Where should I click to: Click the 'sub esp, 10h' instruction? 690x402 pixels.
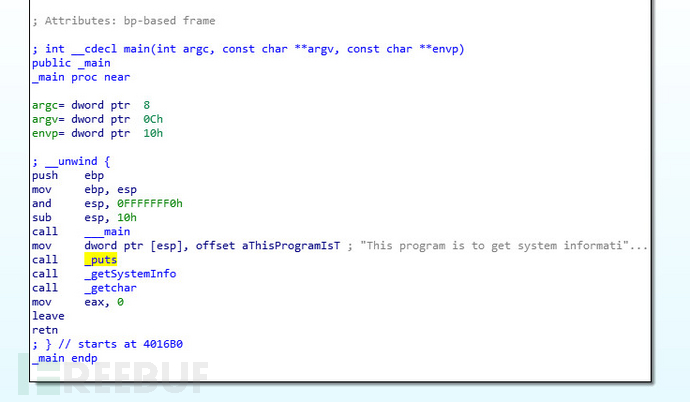pos(84,217)
